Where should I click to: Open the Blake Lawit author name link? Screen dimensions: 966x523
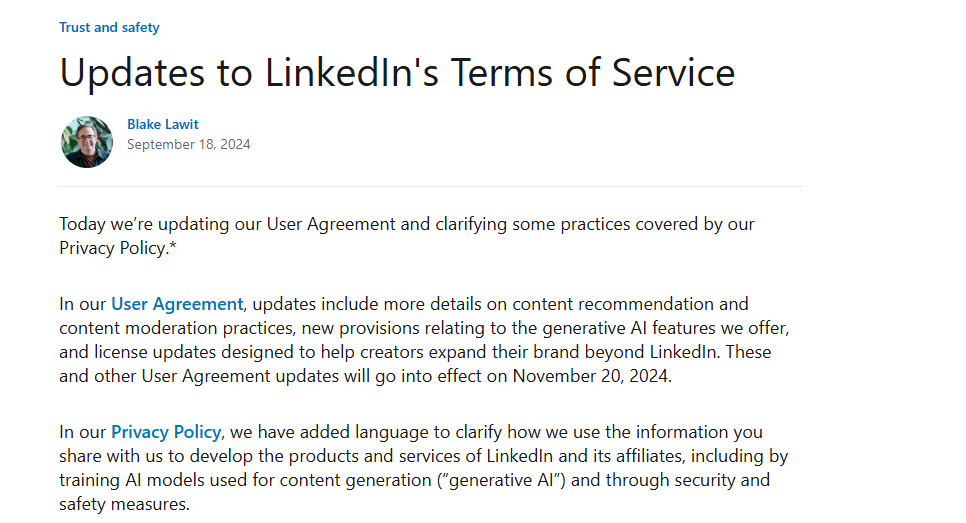(x=162, y=124)
